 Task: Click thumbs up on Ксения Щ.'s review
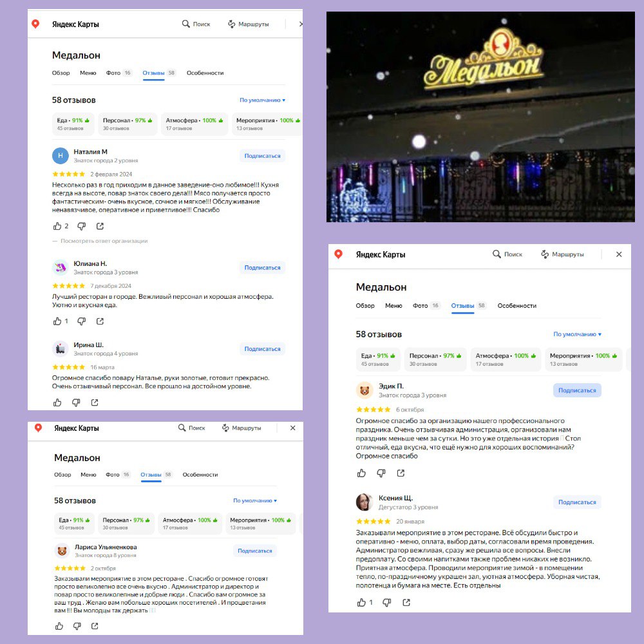361,603
